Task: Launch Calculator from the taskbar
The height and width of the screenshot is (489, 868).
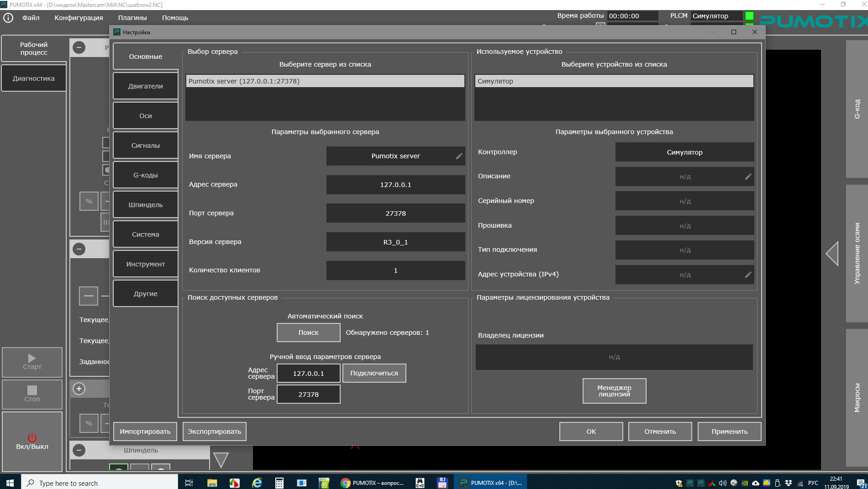Action: [279, 483]
